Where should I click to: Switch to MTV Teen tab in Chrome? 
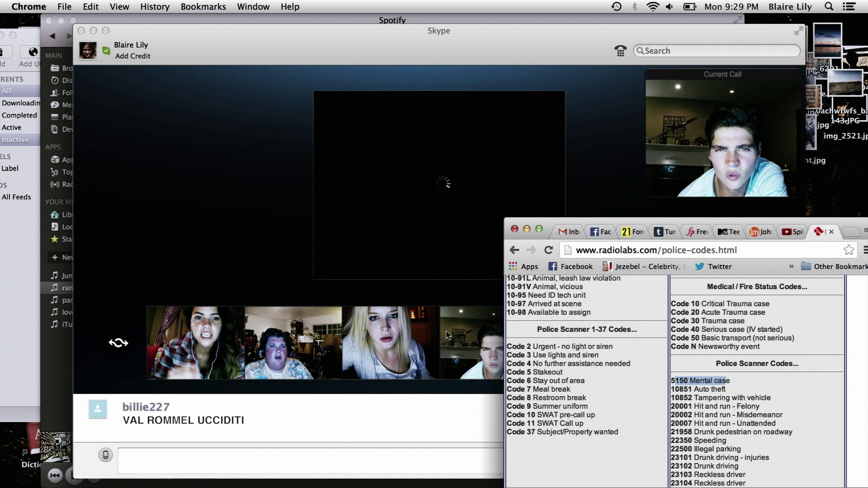729,232
